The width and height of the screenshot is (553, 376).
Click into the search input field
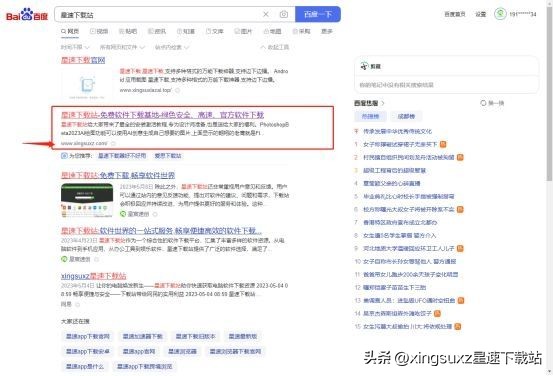[x=159, y=15]
